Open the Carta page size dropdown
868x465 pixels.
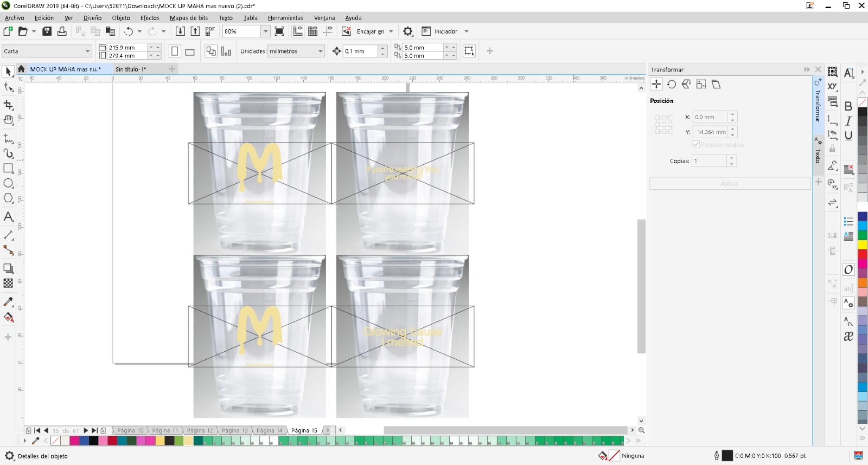point(87,51)
